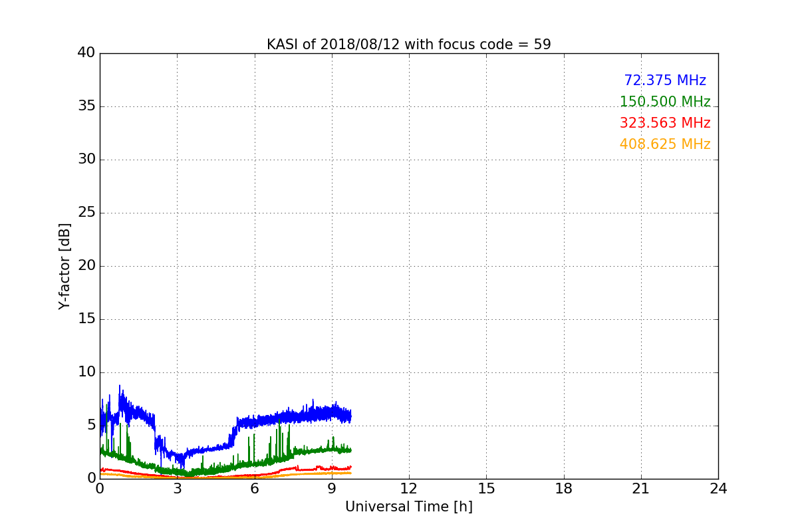The height and width of the screenshot is (532, 798).
Task: Click y-axis tick label 10
Action: pos(86,372)
